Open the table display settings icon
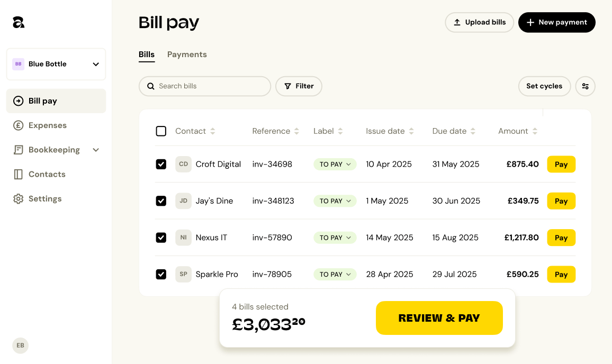Screen dimensions: 612x364 click(x=585, y=86)
